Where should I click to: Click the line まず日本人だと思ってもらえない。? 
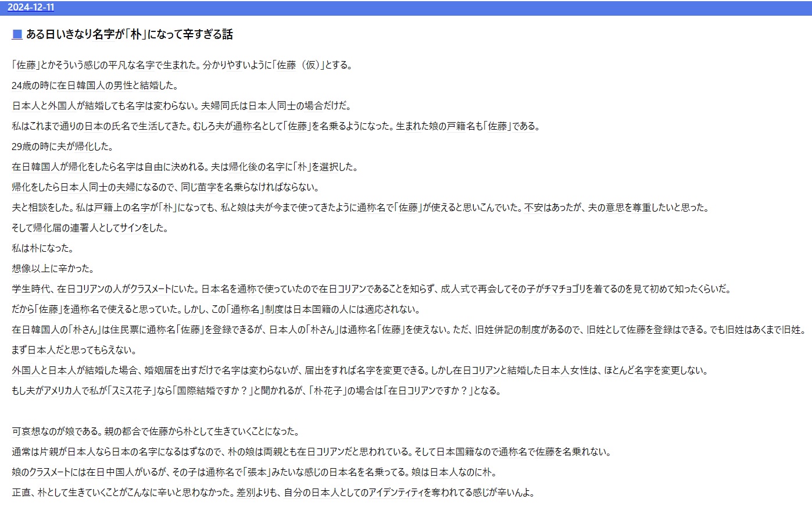(74, 350)
